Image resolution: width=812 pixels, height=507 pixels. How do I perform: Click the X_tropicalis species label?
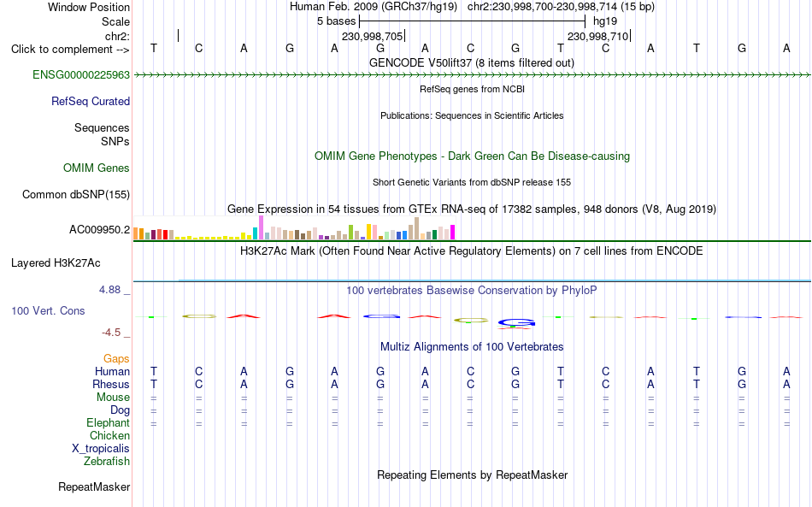[101, 449]
